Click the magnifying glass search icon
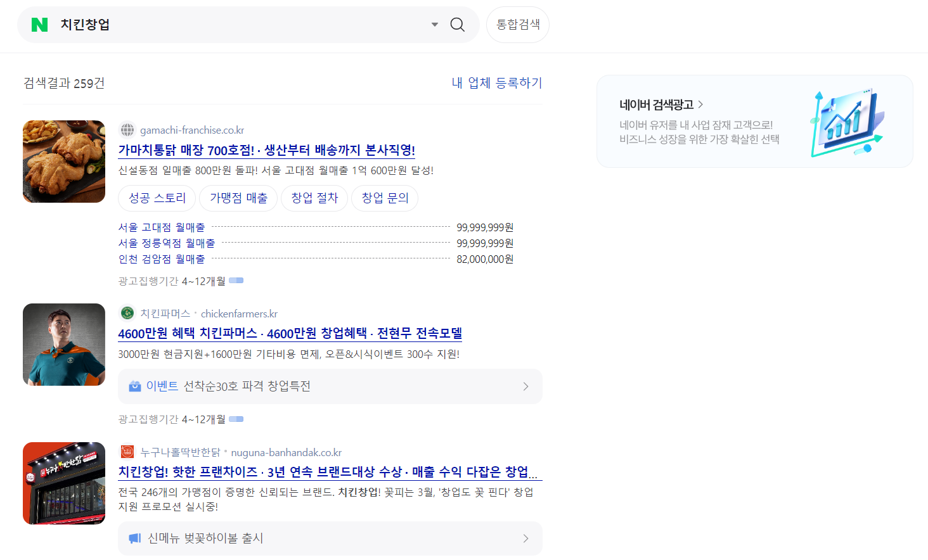928x560 pixels. tap(457, 25)
